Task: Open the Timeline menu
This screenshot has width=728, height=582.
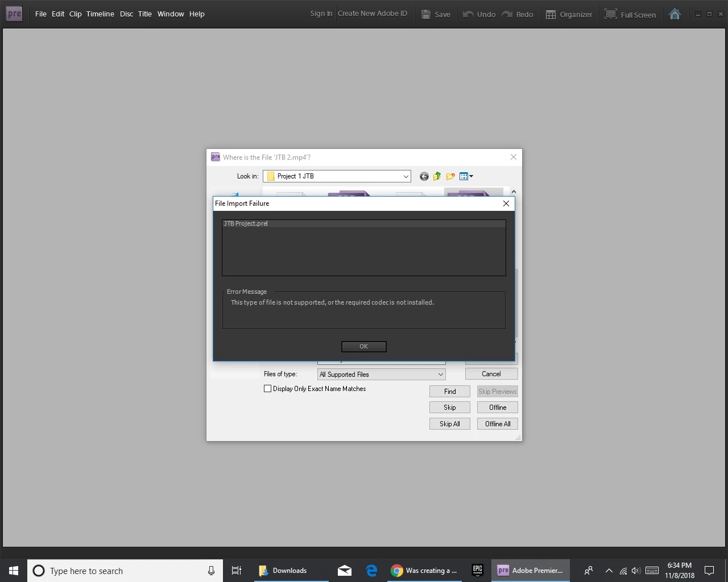Action: 100,14
